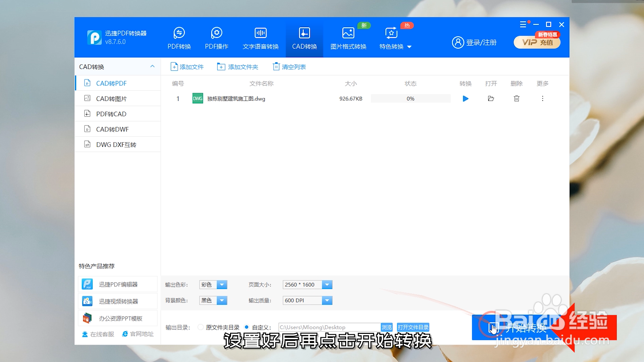The height and width of the screenshot is (362, 644).
Task: Click the 迅捷PDF转换器 logo
Action: pos(94,37)
